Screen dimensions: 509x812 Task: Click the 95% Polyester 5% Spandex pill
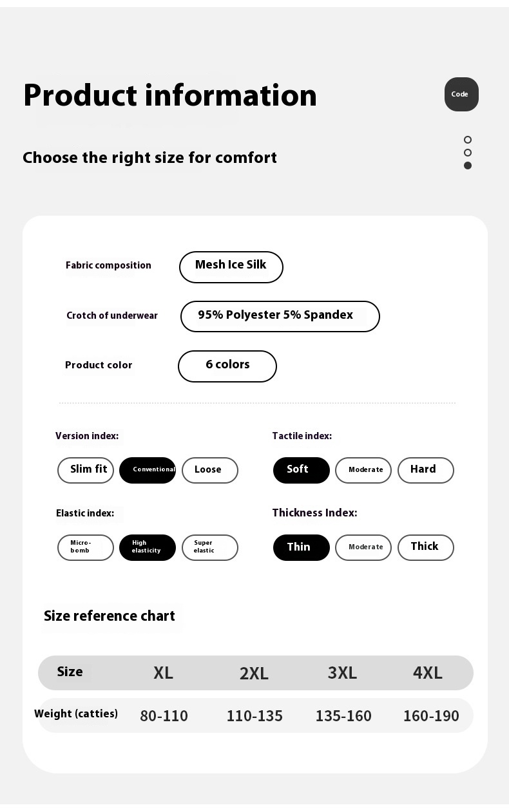tap(280, 316)
